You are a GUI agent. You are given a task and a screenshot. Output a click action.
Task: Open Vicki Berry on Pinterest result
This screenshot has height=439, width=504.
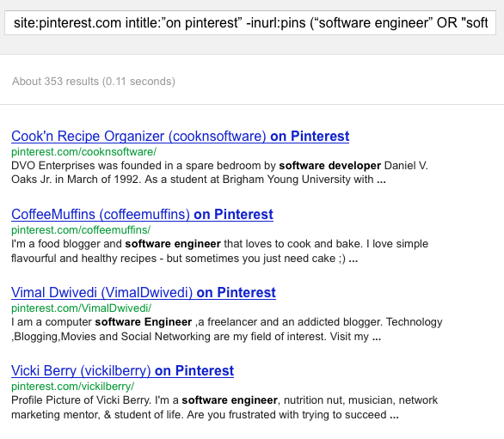tap(122, 370)
